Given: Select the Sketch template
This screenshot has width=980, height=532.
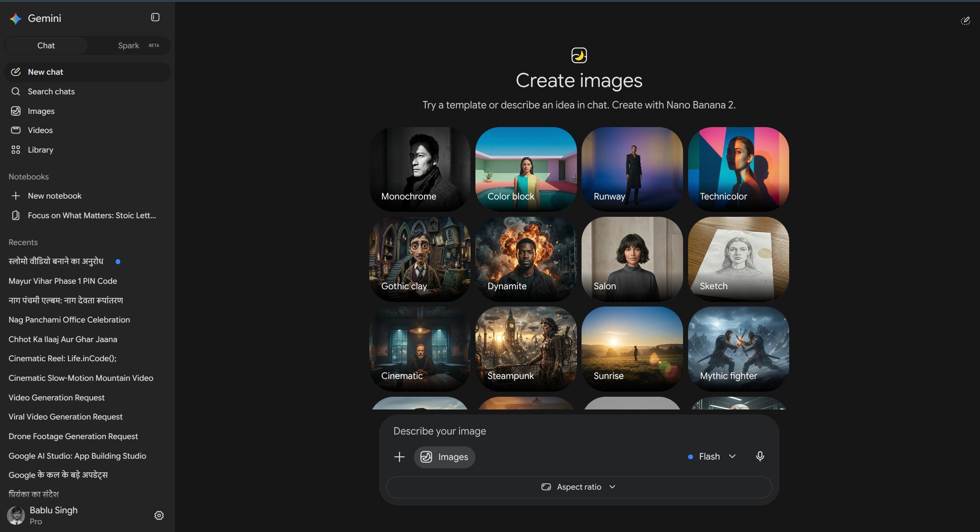Looking at the screenshot, I should (x=739, y=259).
